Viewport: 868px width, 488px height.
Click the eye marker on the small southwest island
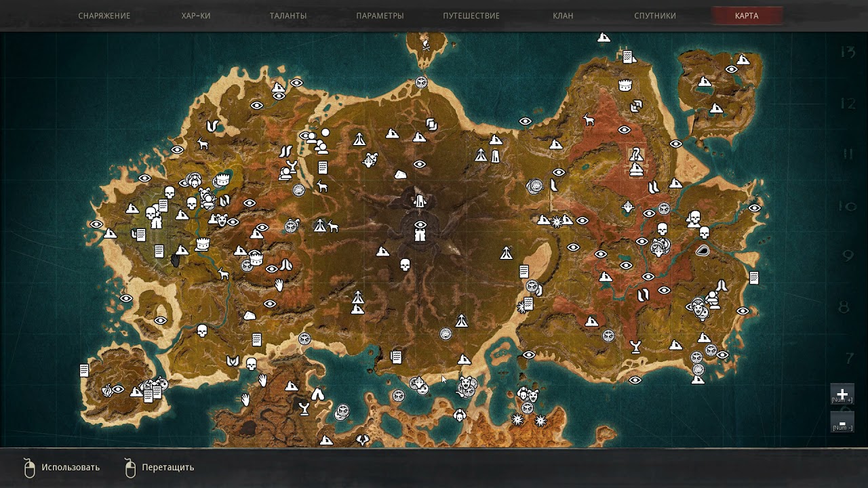(118, 389)
